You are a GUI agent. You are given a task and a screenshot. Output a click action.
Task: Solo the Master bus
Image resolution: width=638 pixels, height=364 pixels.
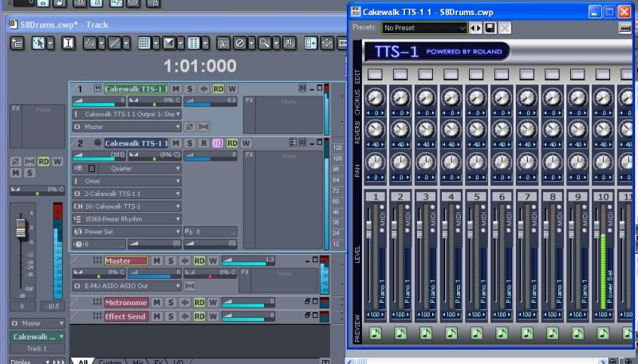170,260
